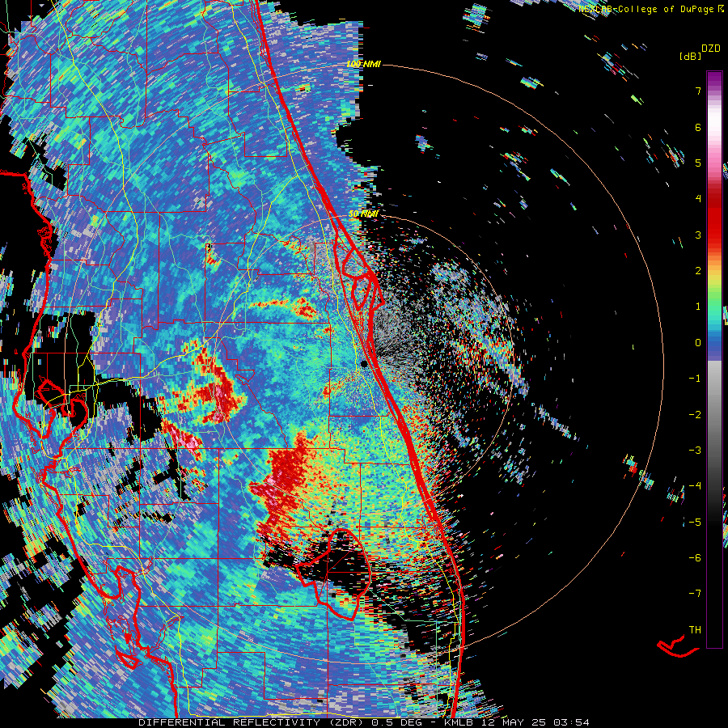The height and width of the screenshot is (728, 728).
Task: Click the "2" tick label on the color scale
Action: pos(698,271)
